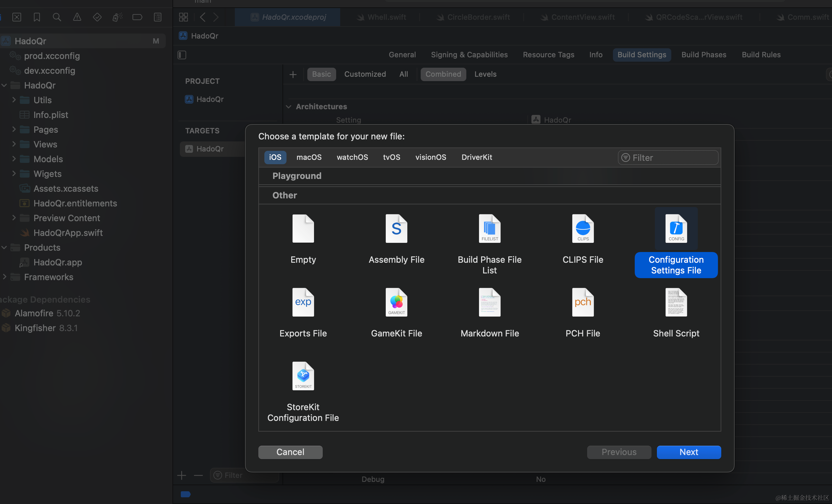The height and width of the screenshot is (504, 832).
Task: Pick the CLIPS File template icon
Action: coord(582,229)
